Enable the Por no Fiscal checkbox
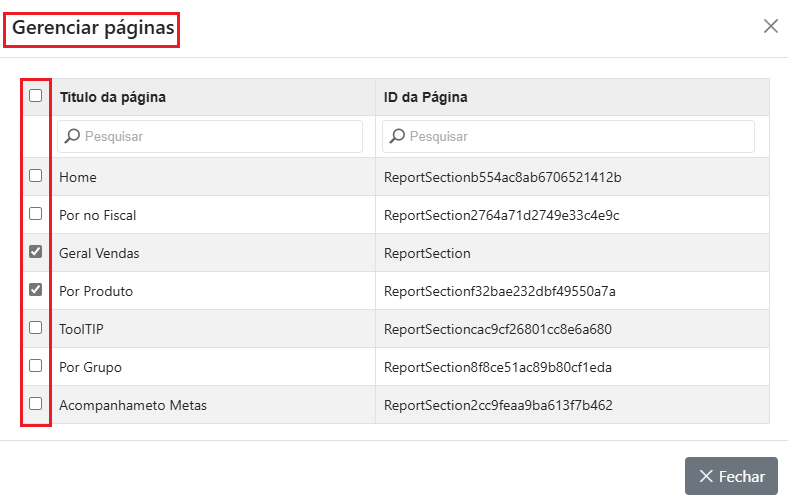Image resolution: width=788 pixels, height=504 pixels. tap(36, 214)
